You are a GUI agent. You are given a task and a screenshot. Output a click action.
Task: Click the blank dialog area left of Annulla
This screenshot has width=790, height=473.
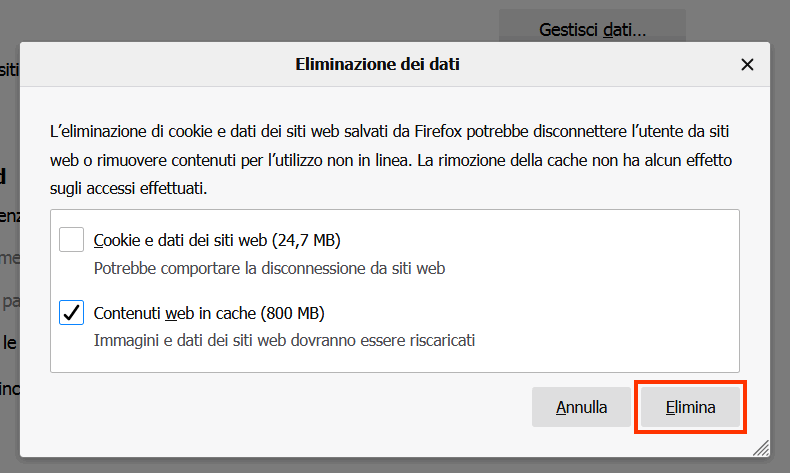[x=300, y=408]
